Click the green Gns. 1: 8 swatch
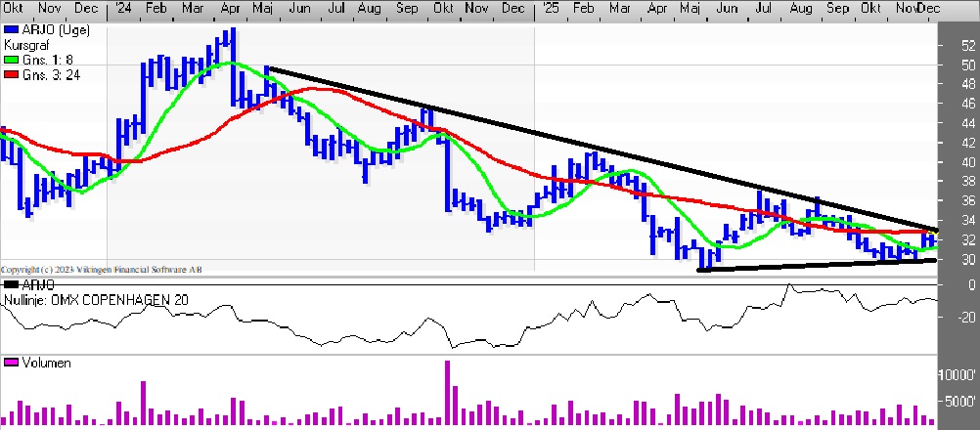Screen dimensions: 980x430 (11, 60)
